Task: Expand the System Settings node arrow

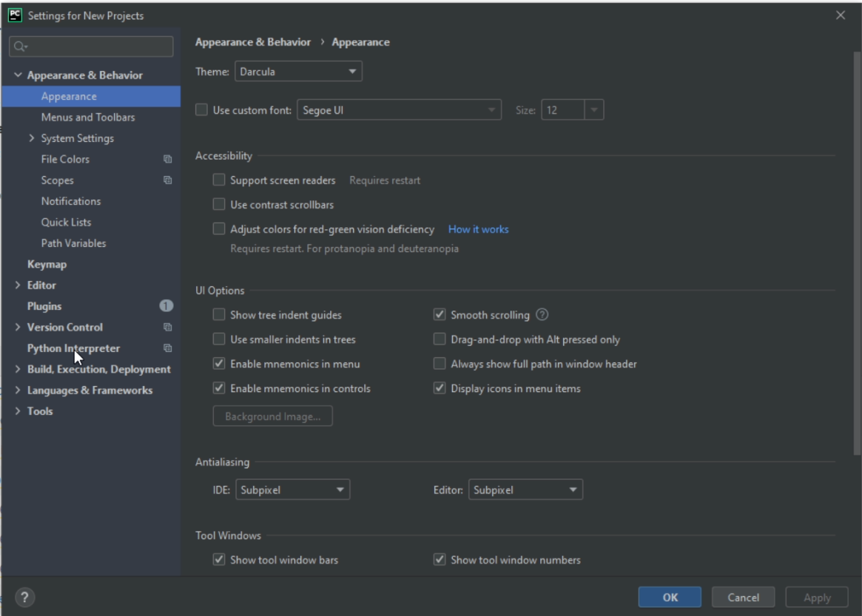Action: pos(31,138)
